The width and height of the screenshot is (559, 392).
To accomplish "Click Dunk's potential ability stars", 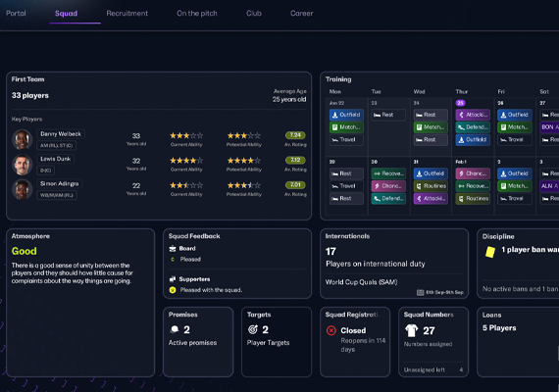I will [244, 161].
